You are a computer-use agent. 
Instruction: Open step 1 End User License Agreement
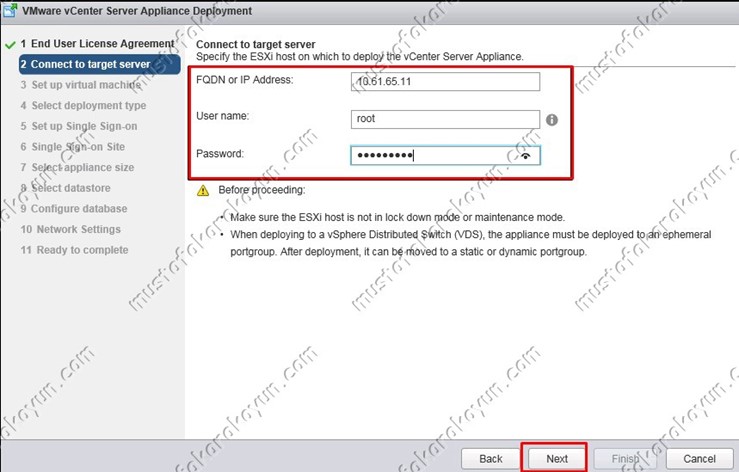[97, 44]
